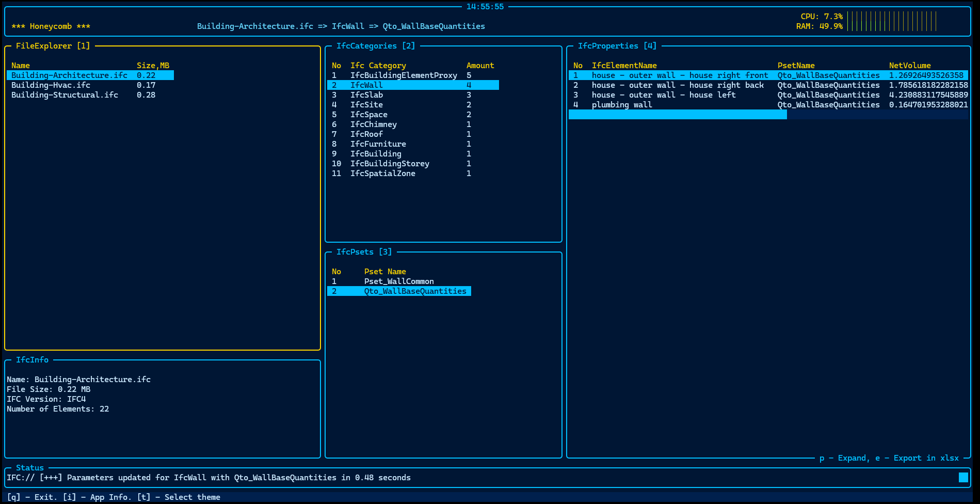Click the IfcInfo panel title

32,360
